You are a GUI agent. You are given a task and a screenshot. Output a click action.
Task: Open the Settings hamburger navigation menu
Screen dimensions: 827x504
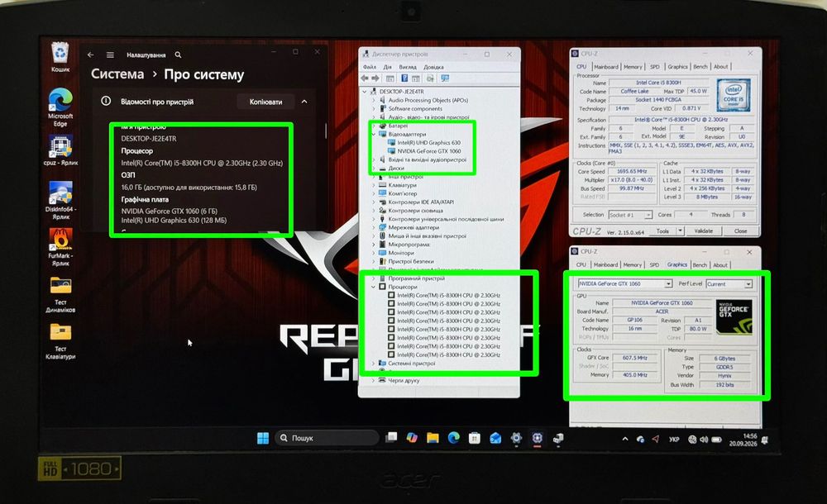coord(110,55)
